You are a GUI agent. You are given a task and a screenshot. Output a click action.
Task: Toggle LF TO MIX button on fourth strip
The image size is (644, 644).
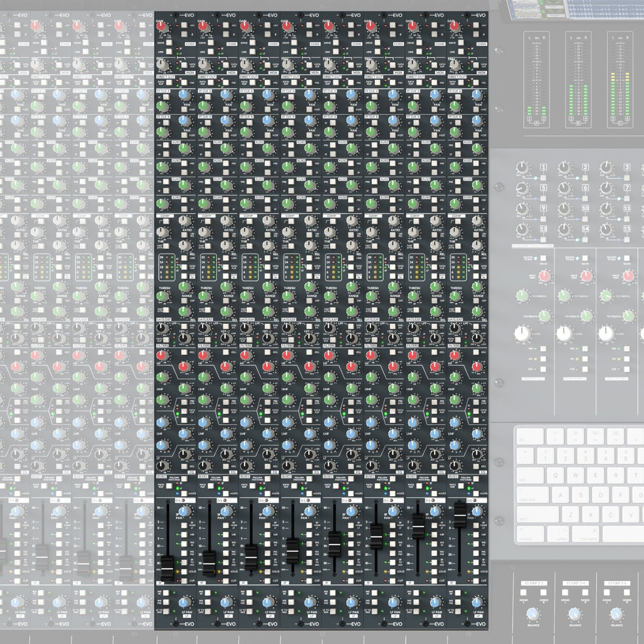click(291, 611)
